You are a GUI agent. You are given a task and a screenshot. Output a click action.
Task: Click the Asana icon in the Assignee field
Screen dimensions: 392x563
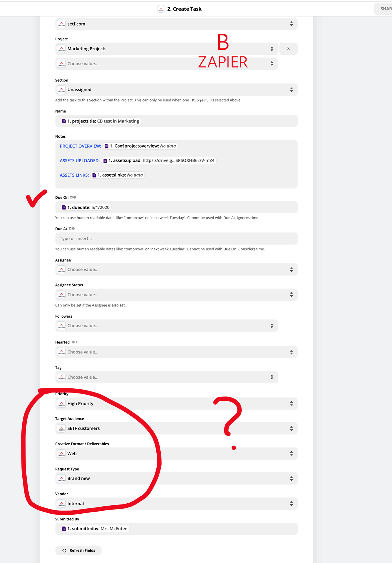(61, 269)
